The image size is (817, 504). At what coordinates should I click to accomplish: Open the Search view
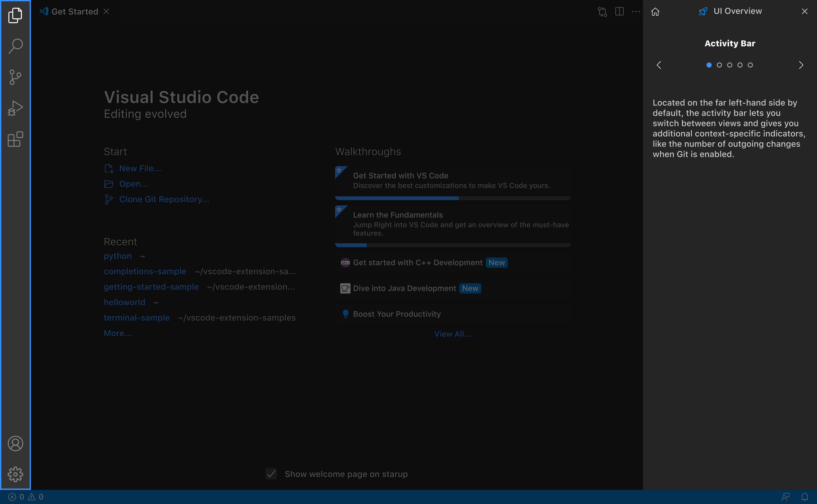(x=15, y=46)
